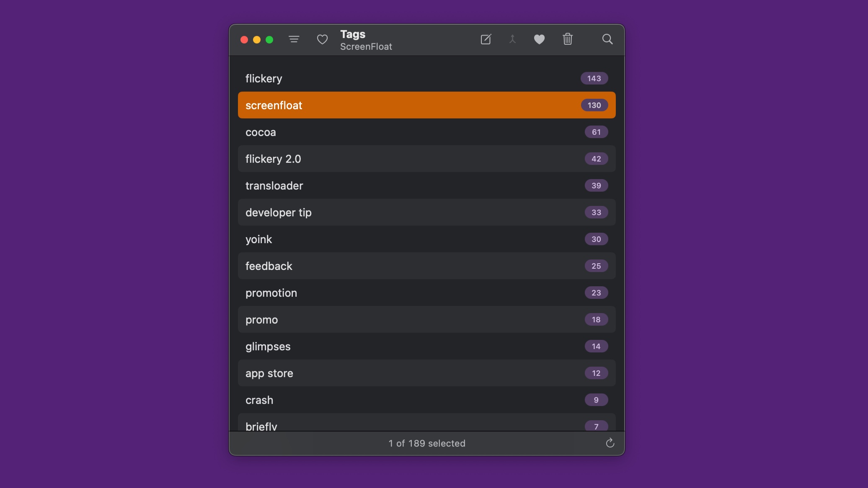This screenshot has width=868, height=488.
Task: Delete selected tag with trash icon
Action: [x=568, y=39]
